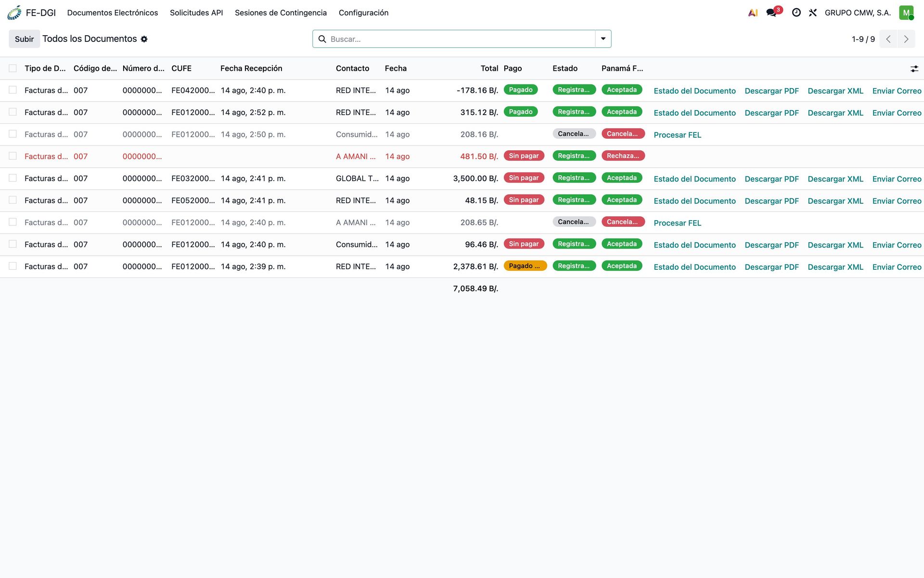Select the checkbox for the -178.16 B/. row

click(x=13, y=90)
